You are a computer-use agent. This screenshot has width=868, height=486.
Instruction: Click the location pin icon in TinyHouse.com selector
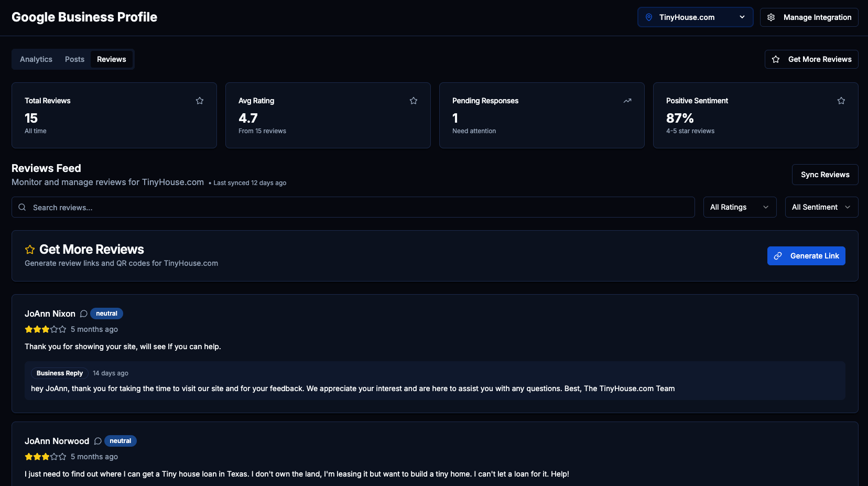tap(649, 17)
